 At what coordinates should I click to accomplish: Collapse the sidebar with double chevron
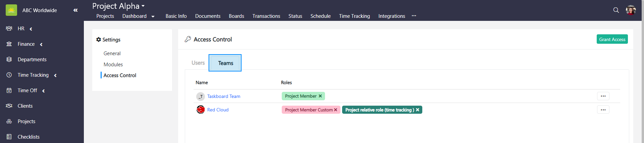tap(75, 10)
